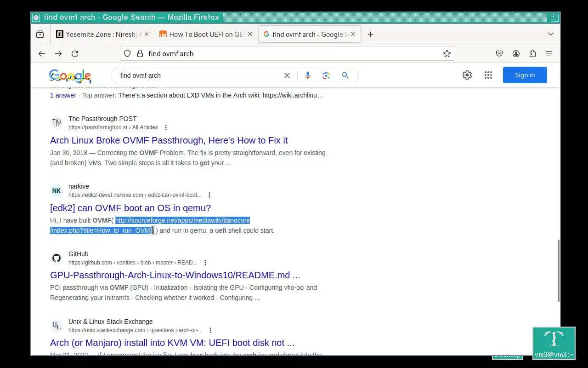This screenshot has height=368, width=588.
Task: Click Unix & Linux Stack Exchange favicon
Action: point(57,326)
